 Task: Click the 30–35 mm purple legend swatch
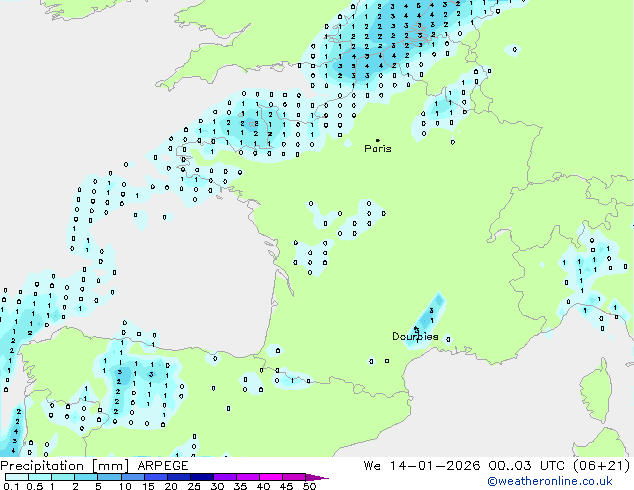[x=224, y=477]
